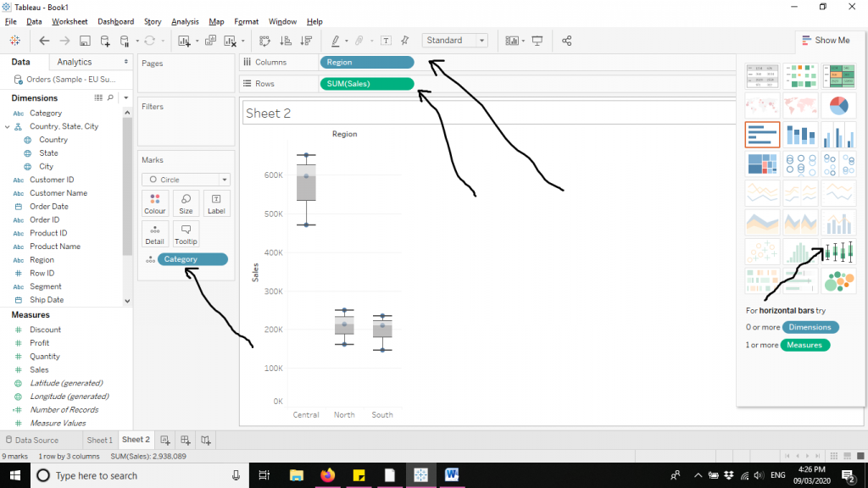Screen dimensions: 868x488
Task: Click the Show Mark Labels T icon
Action: [x=387, y=41]
